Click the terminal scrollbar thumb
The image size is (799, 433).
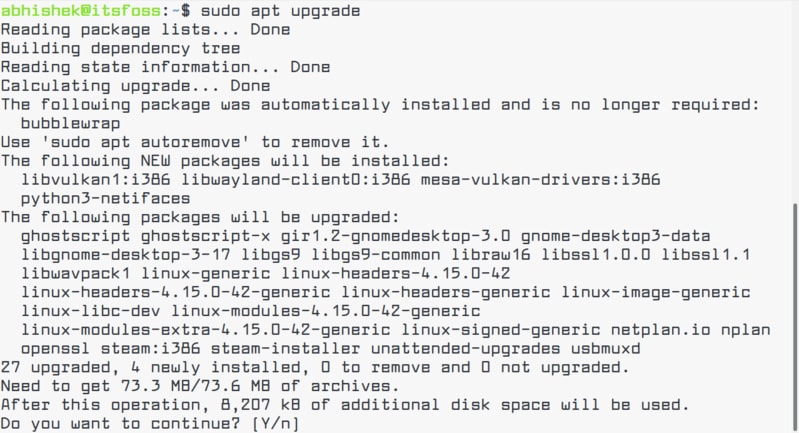pyautogui.click(x=796, y=318)
